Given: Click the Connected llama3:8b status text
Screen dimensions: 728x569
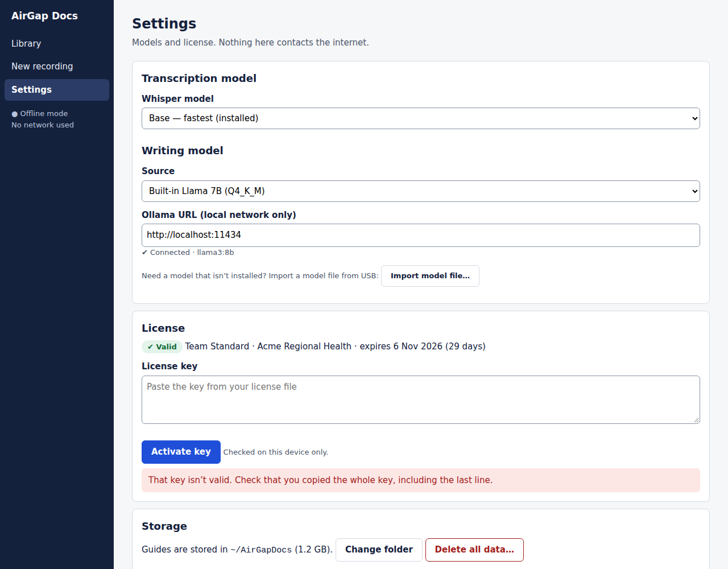Looking at the screenshot, I should [x=188, y=253].
